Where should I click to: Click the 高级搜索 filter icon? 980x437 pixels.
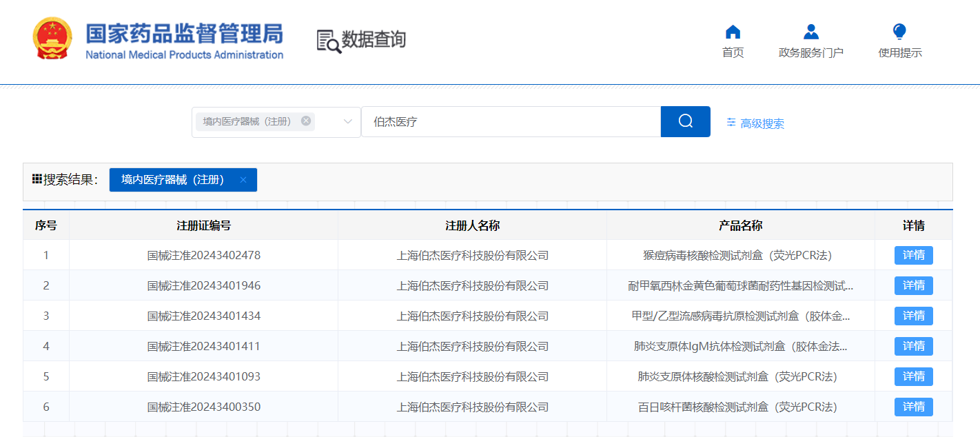pos(731,123)
